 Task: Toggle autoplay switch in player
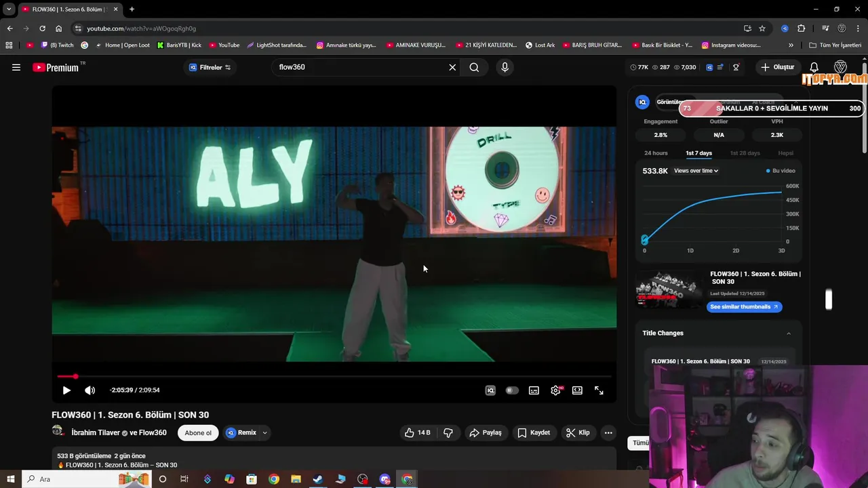click(512, 390)
